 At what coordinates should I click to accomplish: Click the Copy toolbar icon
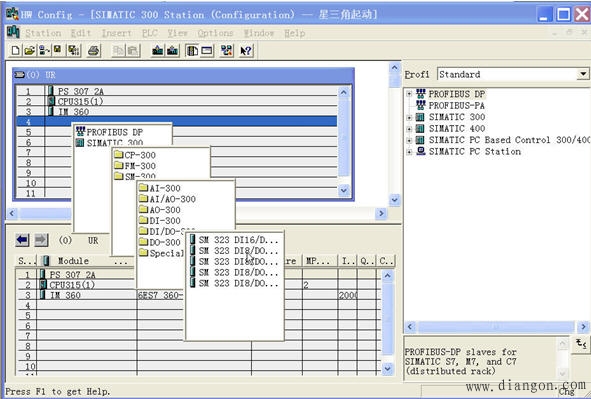[118, 50]
